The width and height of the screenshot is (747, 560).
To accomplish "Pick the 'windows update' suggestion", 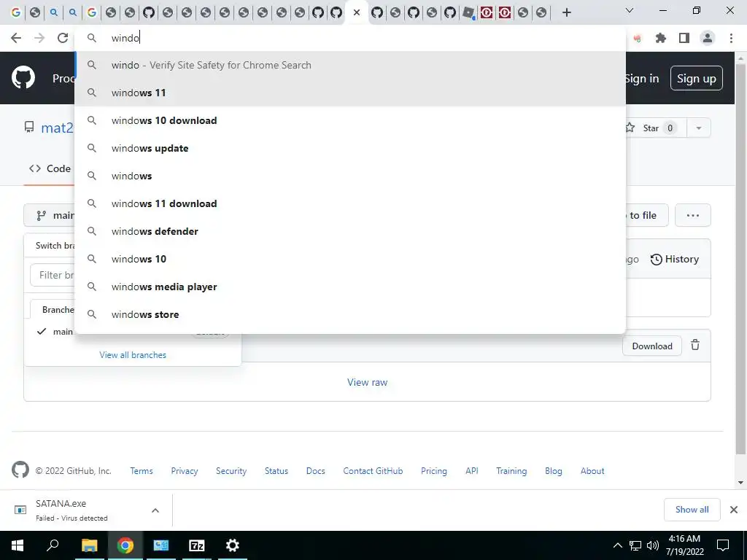I will tap(350, 148).
